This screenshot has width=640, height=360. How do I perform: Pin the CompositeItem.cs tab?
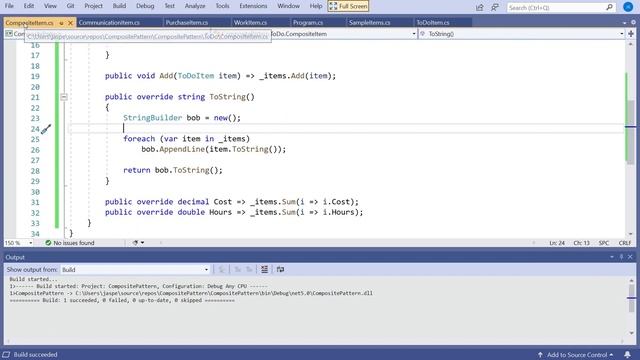tap(61, 23)
